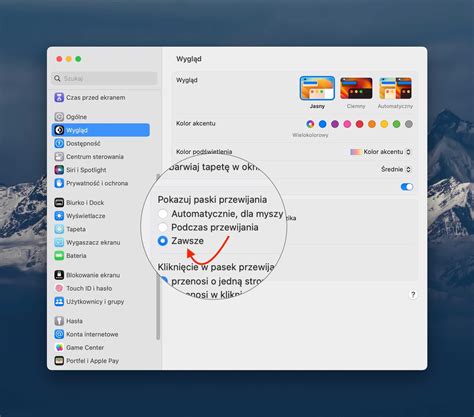Open help with the question mark button
This screenshot has width=474, height=417.
(413, 295)
